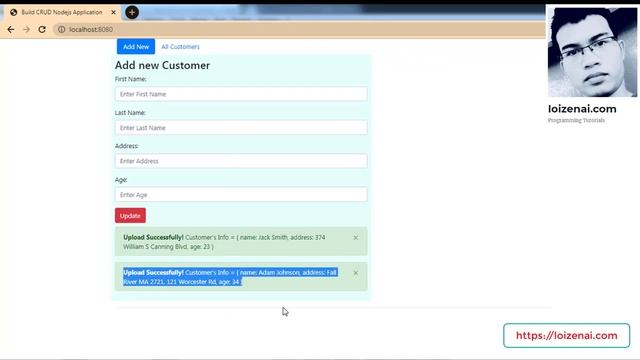The height and width of the screenshot is (360, 640).
Task: Select the Build CRUD Nodejs Application tab
Action: pyautogui.click(x=62, y=12)
